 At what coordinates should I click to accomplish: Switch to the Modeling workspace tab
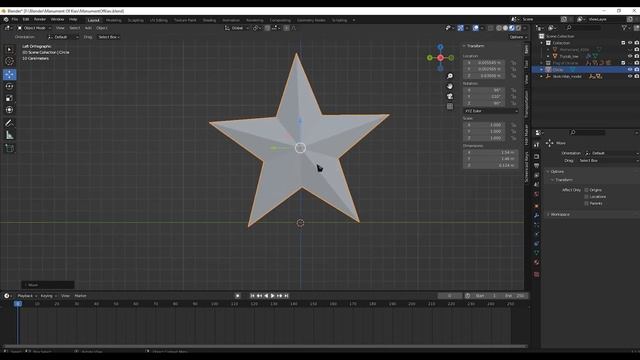[113, 20]
